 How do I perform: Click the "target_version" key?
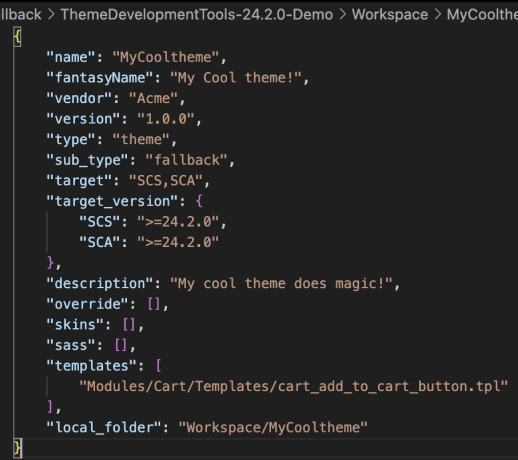click(x=112, y=201)
